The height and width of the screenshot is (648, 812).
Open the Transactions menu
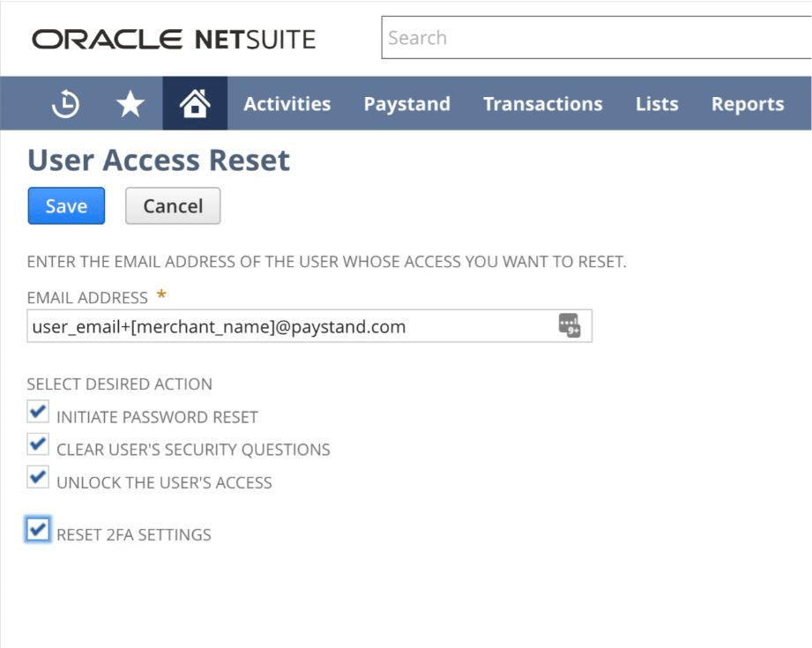click(x=543, y=104)
